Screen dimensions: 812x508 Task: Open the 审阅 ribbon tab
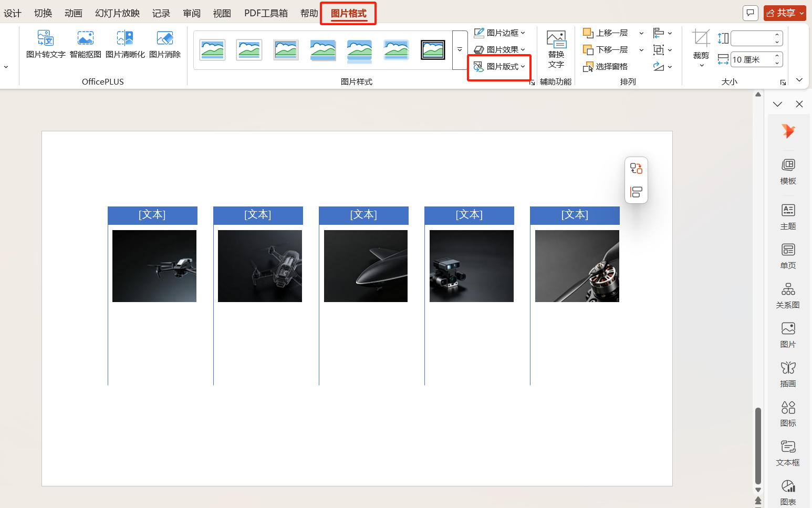click(192, 13)
